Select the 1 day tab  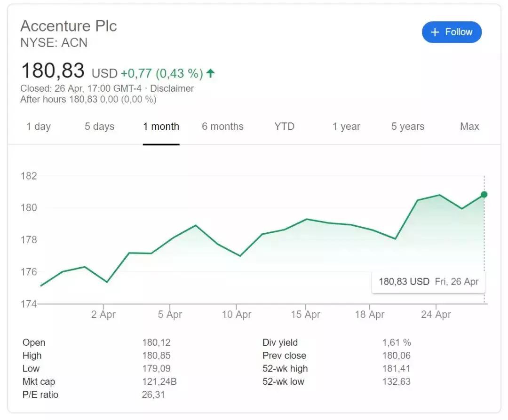39,127
